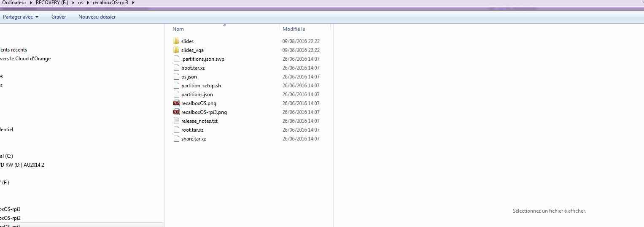
Task: Select partition_setup.sh file
Action: (201, 86)
